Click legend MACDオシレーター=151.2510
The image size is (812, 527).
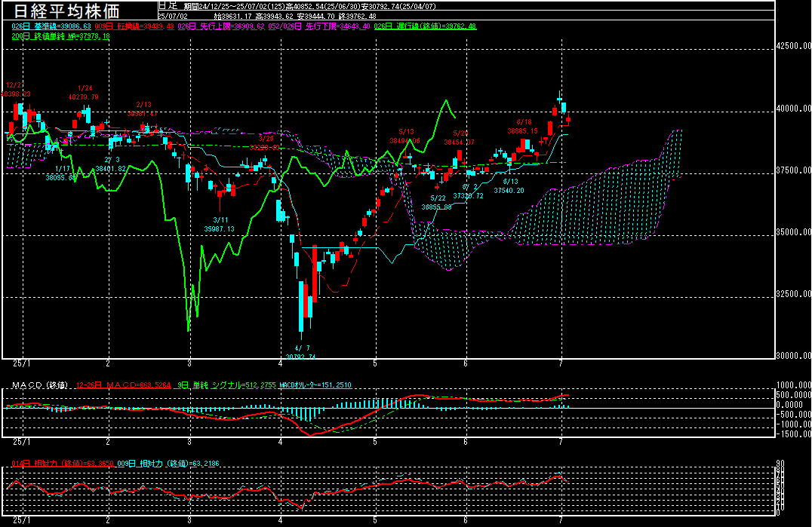coord(315,385)
